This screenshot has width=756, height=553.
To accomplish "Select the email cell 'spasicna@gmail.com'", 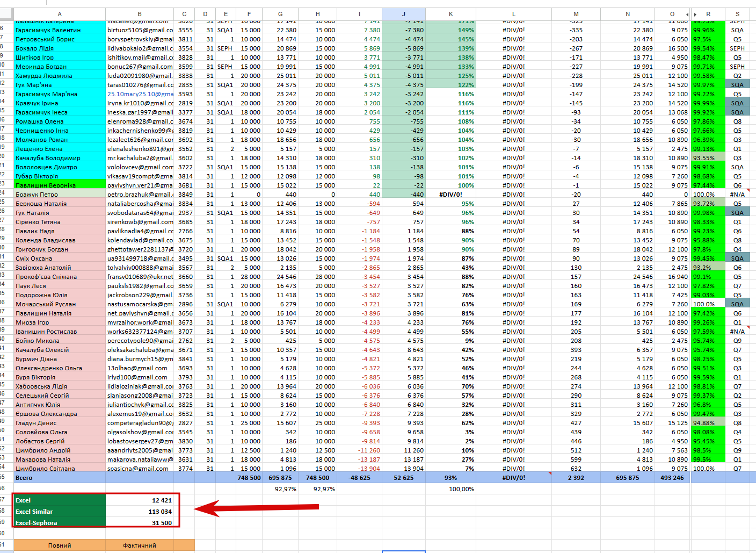I will 140,469.
